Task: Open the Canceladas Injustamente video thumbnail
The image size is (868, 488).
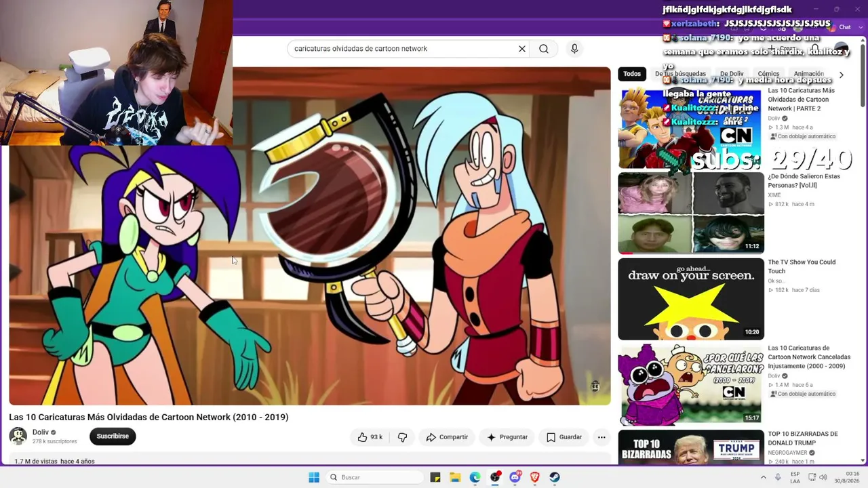Action: tap(691, 384)
